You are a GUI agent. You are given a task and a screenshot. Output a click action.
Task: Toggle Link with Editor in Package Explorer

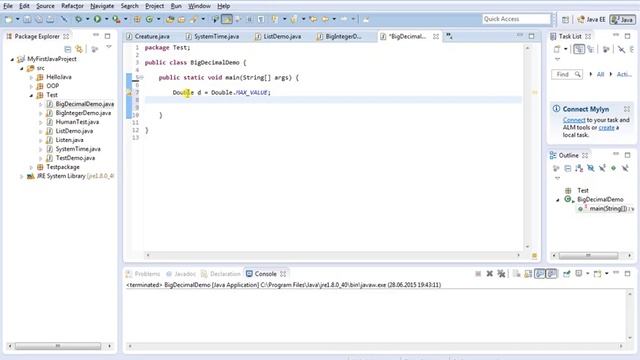(x=79, y=49)
